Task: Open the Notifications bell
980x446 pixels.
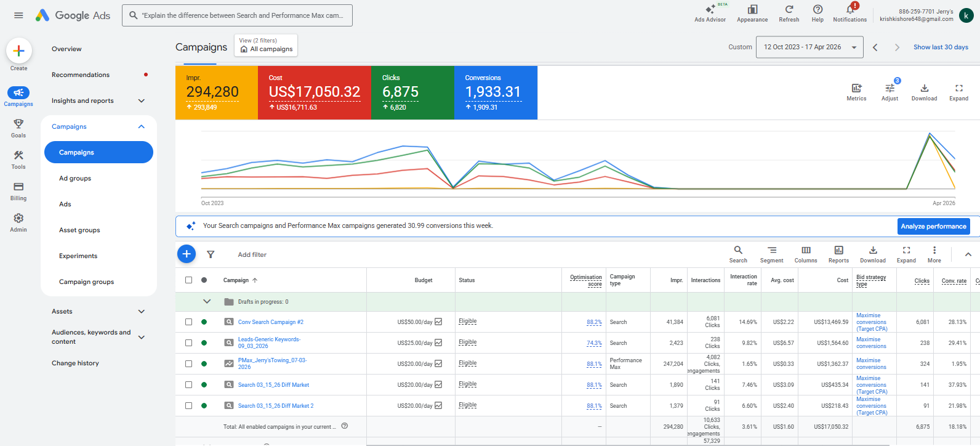Action: [849, 10]
